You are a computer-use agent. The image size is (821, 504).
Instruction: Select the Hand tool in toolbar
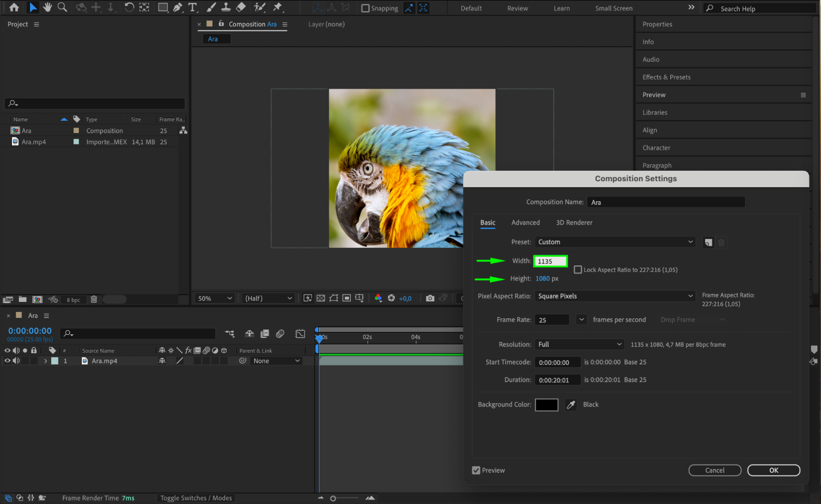47,7
